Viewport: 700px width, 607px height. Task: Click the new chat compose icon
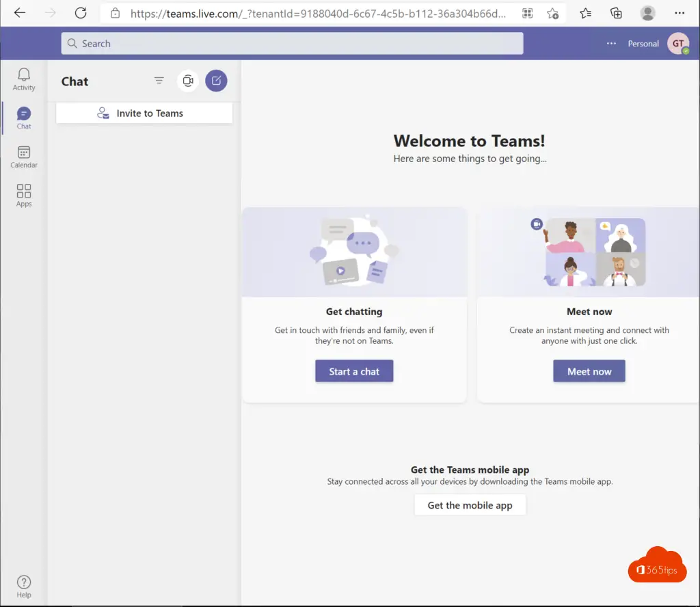coord(216,81)
